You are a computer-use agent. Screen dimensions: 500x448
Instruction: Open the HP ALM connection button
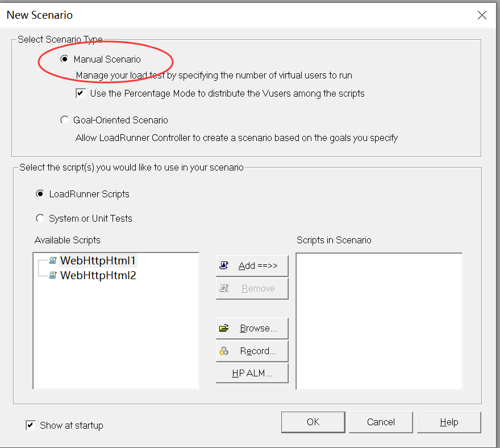pyautogui.click(x=252, y=374)
